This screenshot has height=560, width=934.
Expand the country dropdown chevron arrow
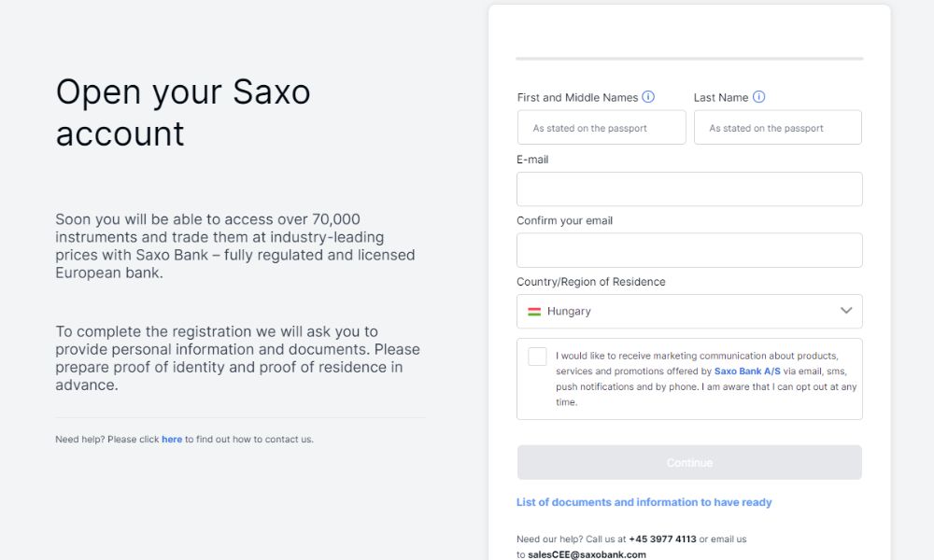click(x=846, y=311)
